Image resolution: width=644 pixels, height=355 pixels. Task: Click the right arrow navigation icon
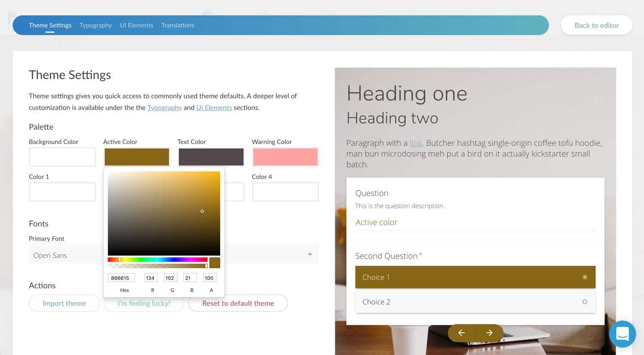[489, 333]
